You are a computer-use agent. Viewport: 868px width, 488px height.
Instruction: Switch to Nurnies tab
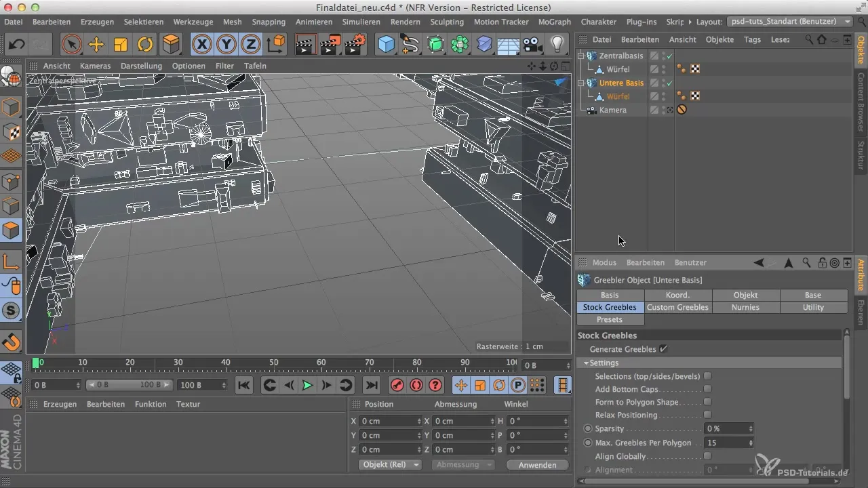tap(745, 307)
